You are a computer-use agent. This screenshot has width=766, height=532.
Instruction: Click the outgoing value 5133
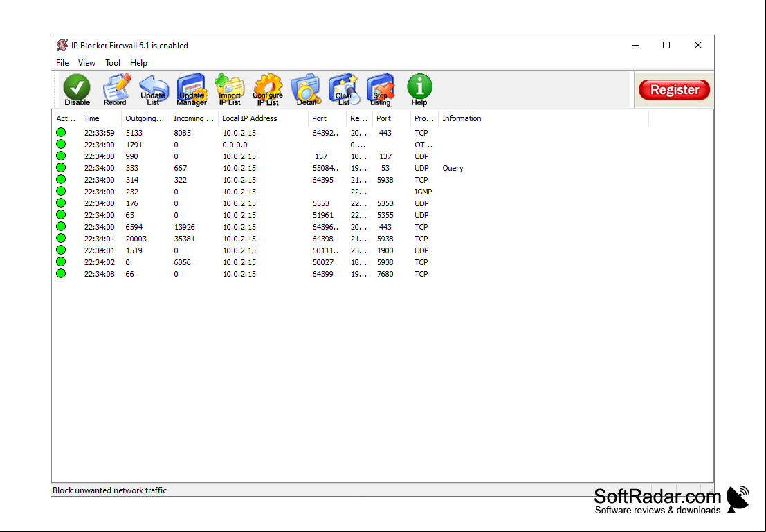click(x=134, y=133)
